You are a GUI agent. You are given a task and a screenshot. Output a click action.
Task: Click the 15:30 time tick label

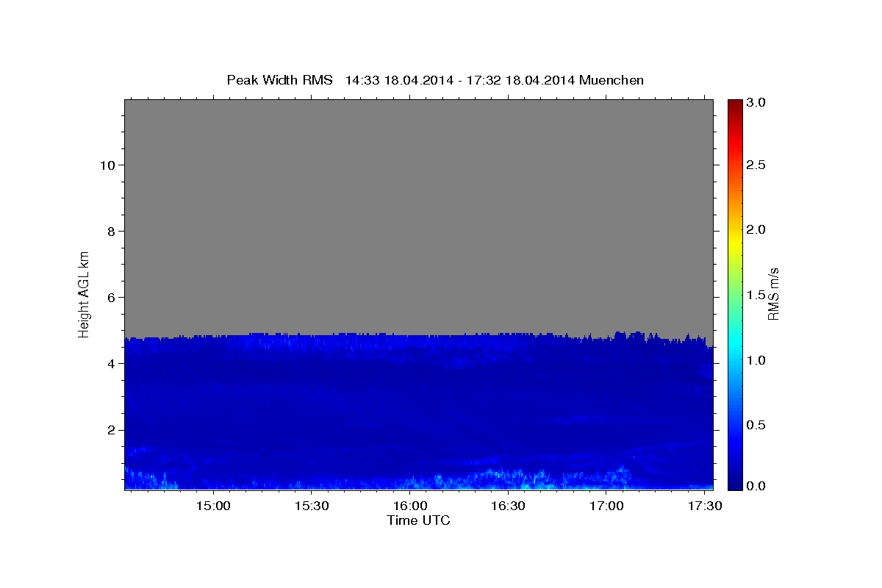tap(312, 506)
